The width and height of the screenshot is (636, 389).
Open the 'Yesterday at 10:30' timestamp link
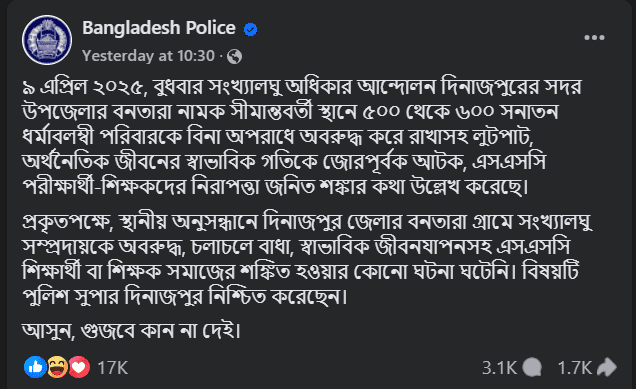click(x=148, y=56)
